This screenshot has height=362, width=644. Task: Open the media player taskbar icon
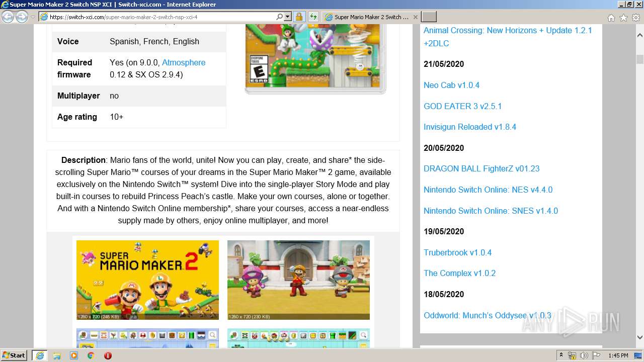(74, 355)
